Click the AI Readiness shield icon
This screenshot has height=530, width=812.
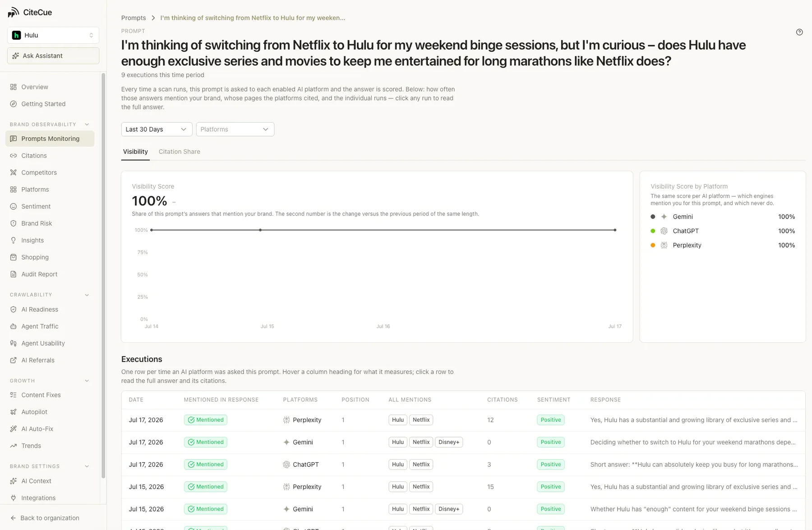point(14,309)
